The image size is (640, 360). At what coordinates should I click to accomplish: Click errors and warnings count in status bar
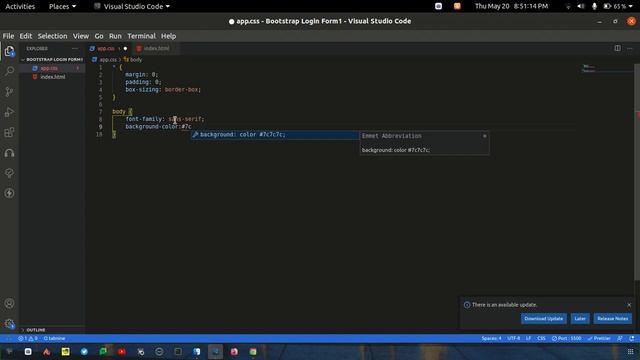point(28,338)
